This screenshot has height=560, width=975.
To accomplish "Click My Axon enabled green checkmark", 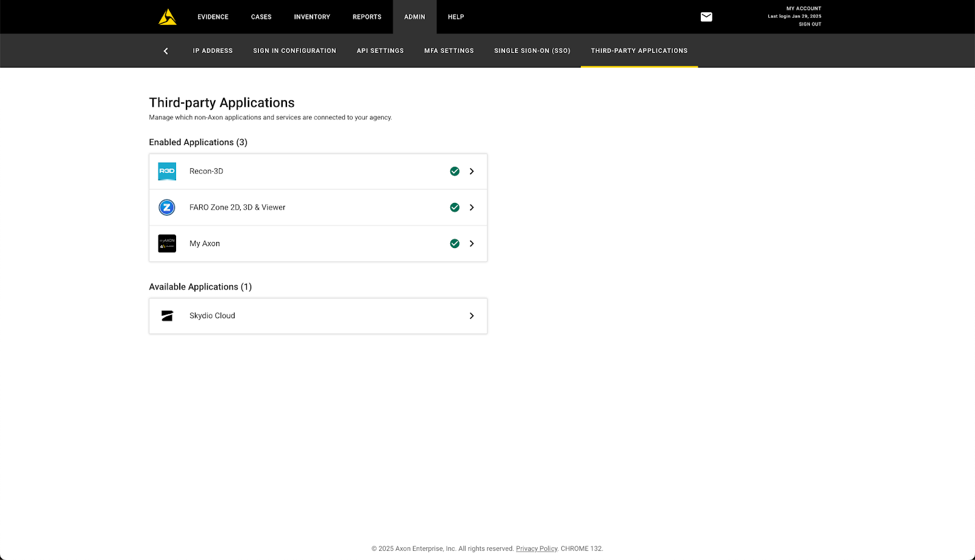I will coord(455,244).
